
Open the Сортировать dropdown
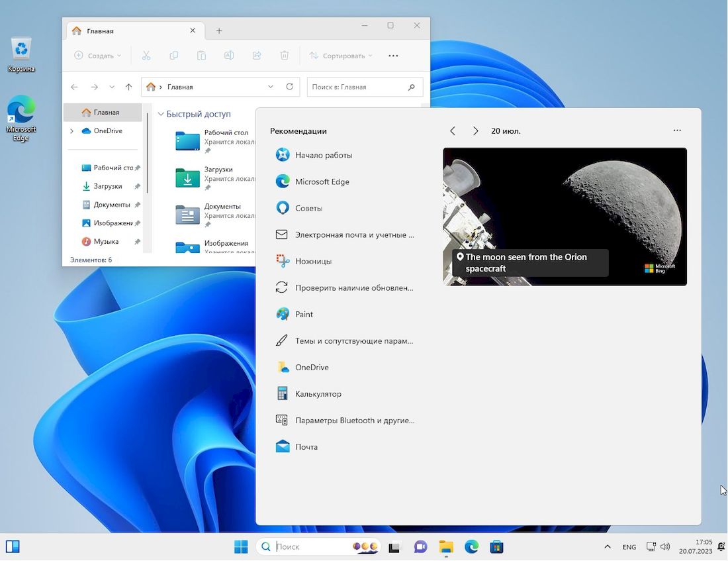pyautogui.click(x=341, y=56)
